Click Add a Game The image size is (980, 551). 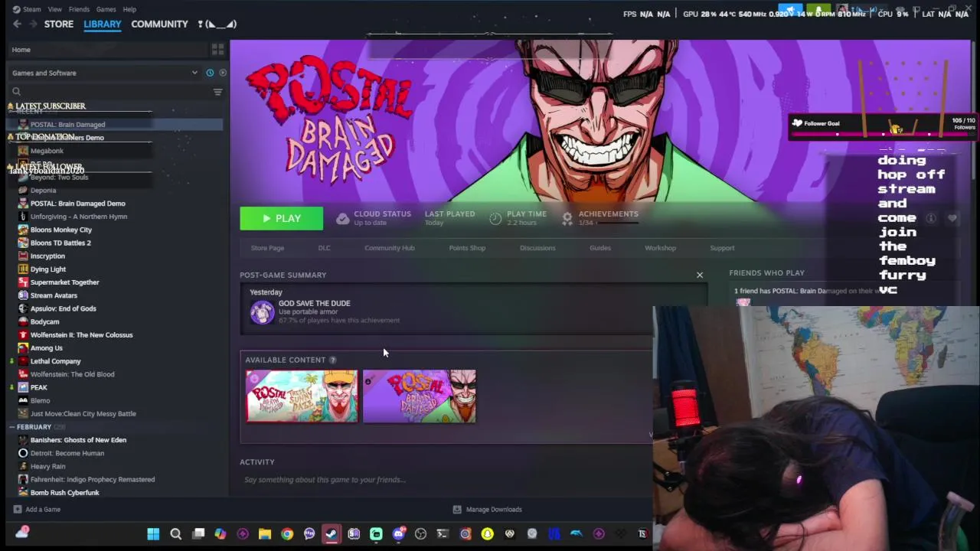pos(36,510)
